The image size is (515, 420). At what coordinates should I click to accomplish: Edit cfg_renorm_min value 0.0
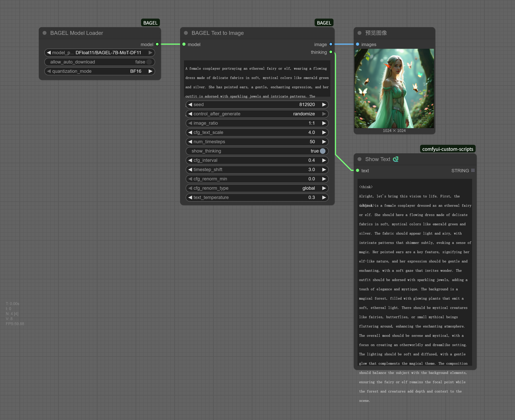312,179
